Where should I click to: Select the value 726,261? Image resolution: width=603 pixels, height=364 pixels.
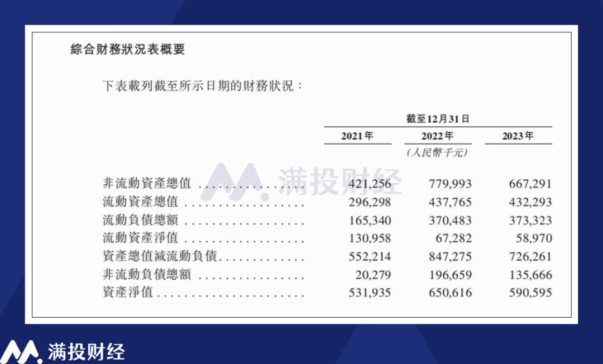pyautogui.click(x=530, y=256)
